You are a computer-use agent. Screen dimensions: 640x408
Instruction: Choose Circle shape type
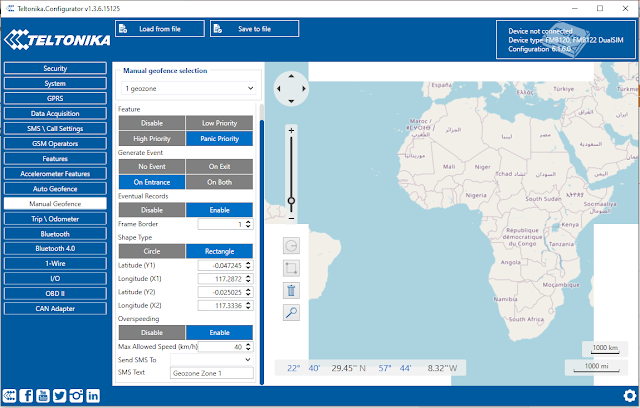(152, 251)
